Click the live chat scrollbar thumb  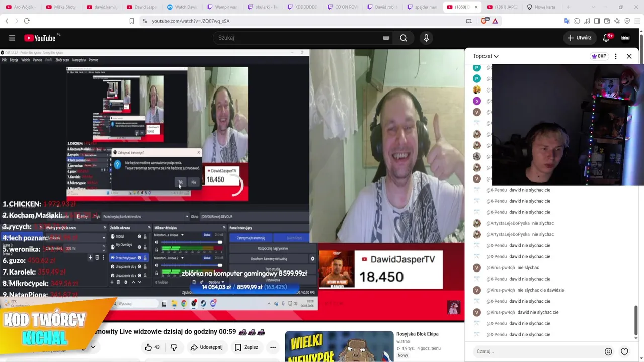[x=636, y=320]
